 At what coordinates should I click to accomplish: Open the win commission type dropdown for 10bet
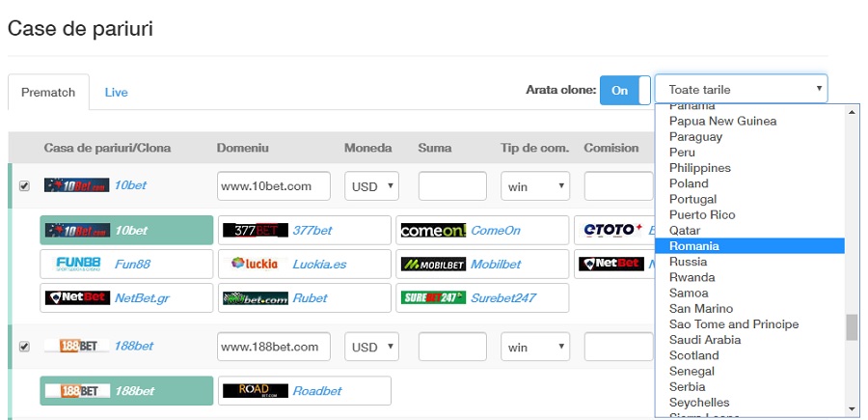[x=535, y=186]
